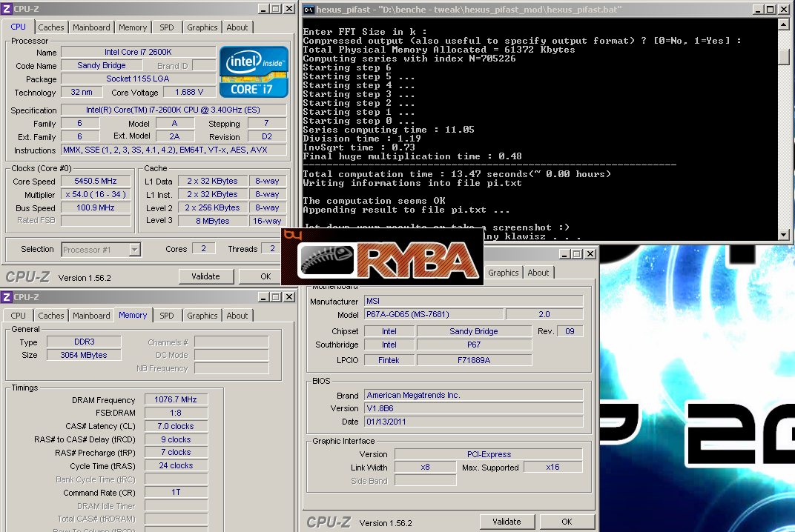Open Graphics tab in the Mainboard CPU-Z window
Viewport: 795px width, 532px height.
pos(503,273)
